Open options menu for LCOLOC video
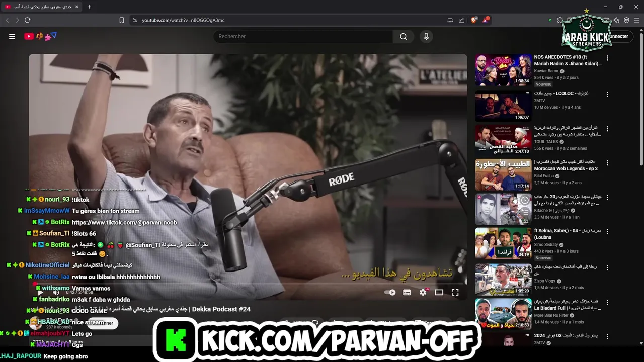The height and width of the screenshot is (362, 644). (x=607, y=94)
